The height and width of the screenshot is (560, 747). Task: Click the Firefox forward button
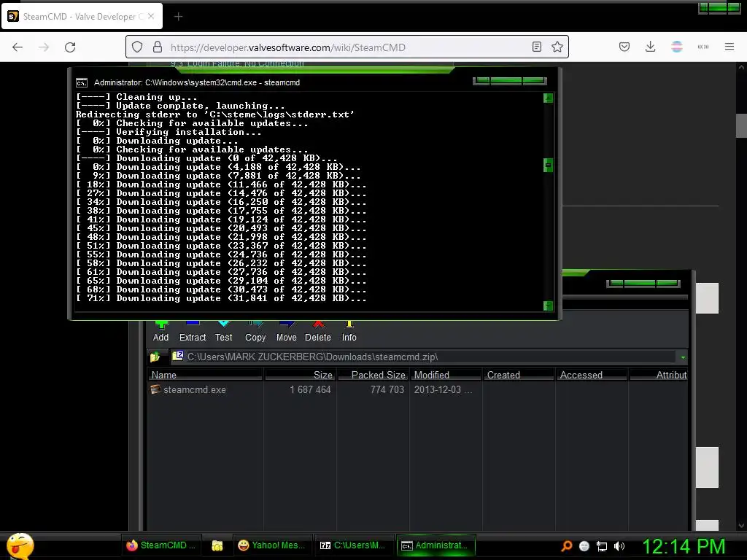click(44, 47)
